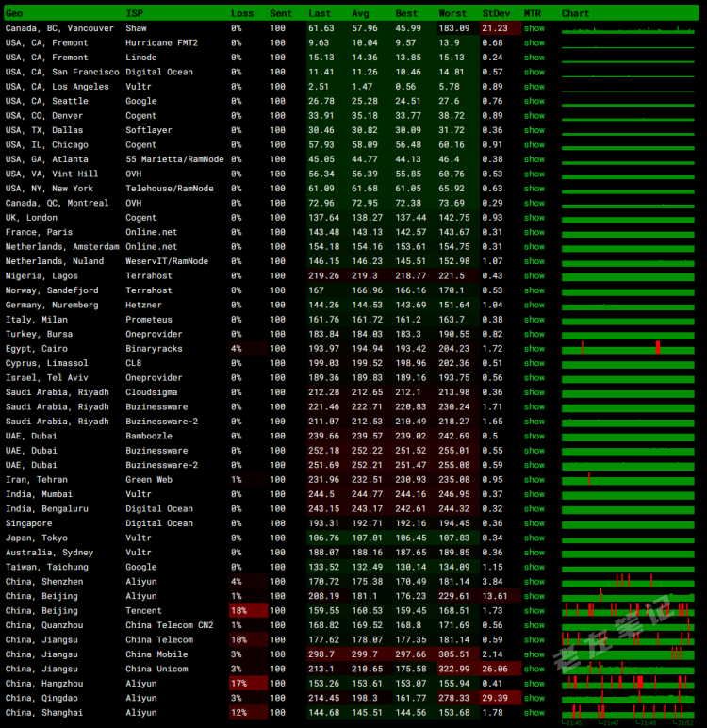Click the chart for China, Shenzhen Aliyun

(628, 581)
